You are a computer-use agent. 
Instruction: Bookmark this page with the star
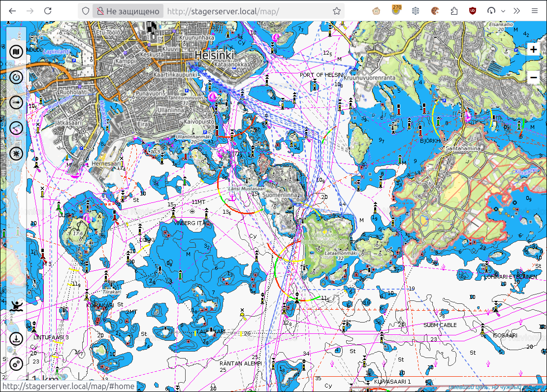click(x=336, y=11)
